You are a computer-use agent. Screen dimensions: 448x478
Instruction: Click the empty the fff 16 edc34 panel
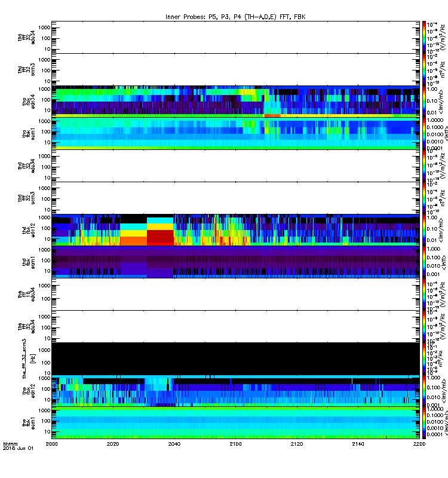235,295
